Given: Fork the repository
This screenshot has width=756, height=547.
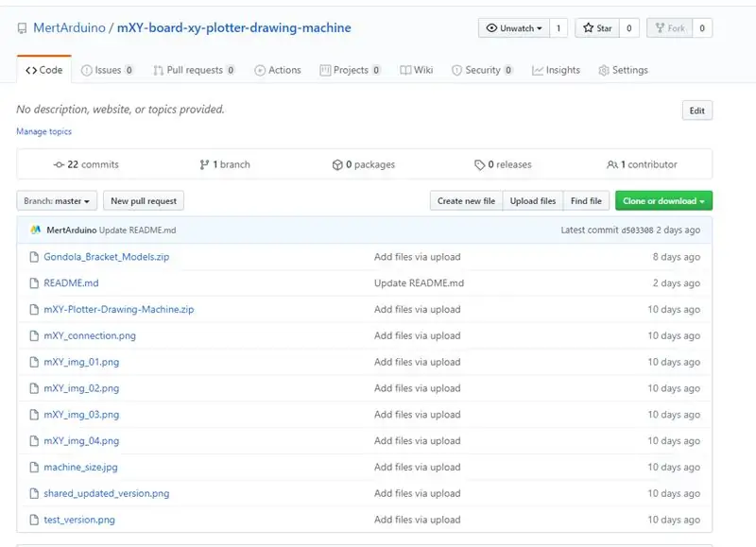Looking at the screenshot, I should pos(670,28).
